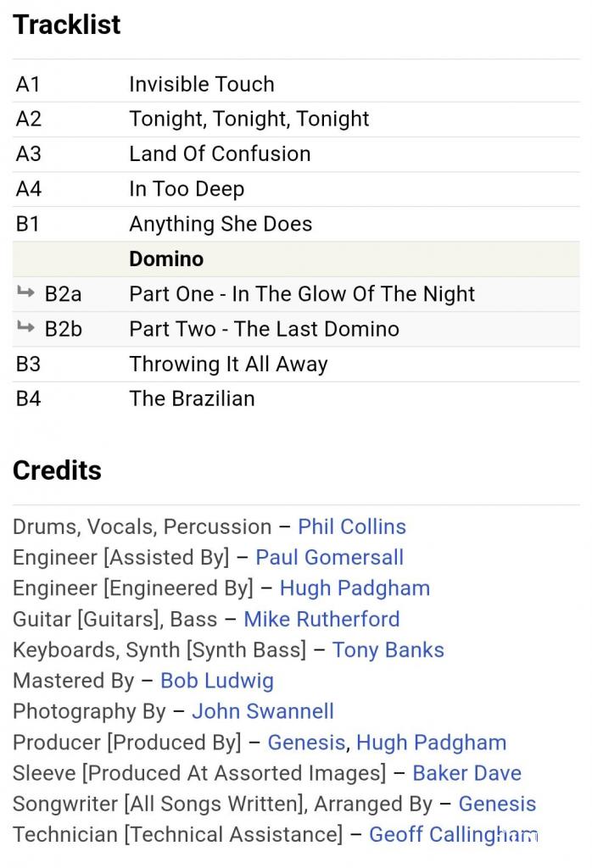Click the B2a sub-track arrow icon

point(25,293)
